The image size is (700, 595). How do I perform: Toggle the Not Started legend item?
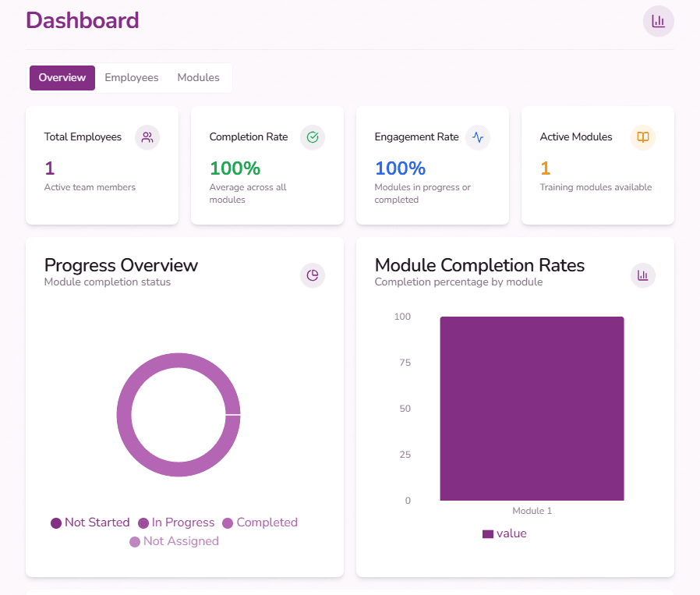tap(90, 522)
